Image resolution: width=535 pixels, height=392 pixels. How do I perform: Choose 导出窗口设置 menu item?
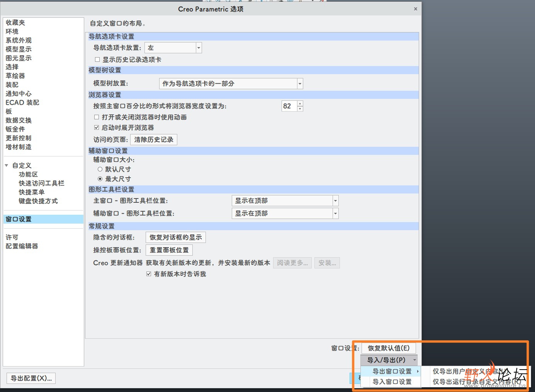point(391,372)
